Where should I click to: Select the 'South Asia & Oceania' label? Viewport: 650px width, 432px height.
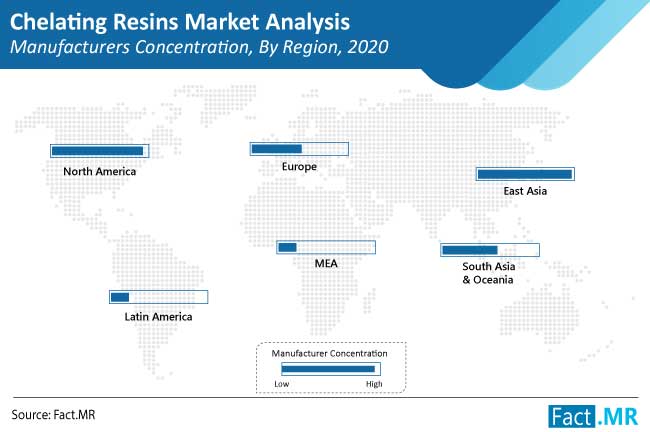(x=489, y=273)
